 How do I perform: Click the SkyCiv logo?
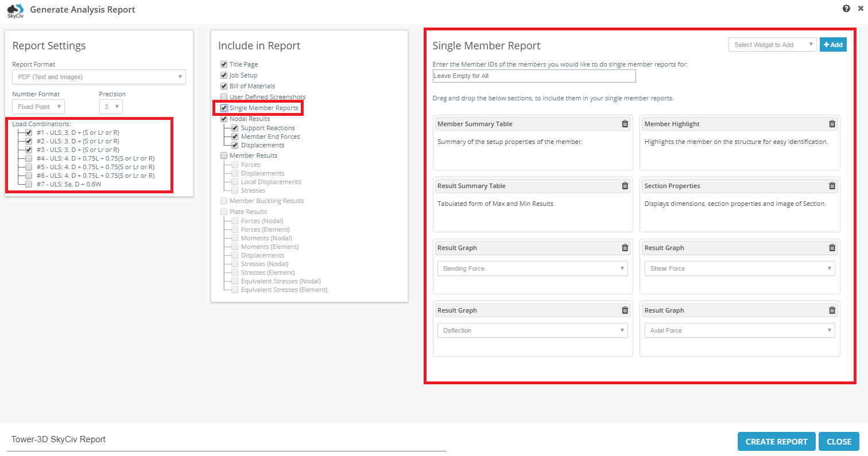[x=15, y=11]
